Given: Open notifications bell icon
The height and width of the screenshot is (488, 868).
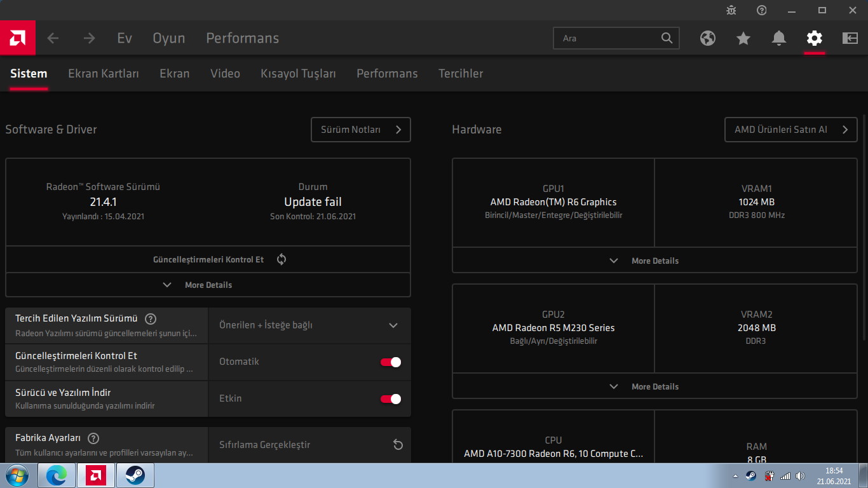Looking at the screenshot, I should tap(779, 38).
